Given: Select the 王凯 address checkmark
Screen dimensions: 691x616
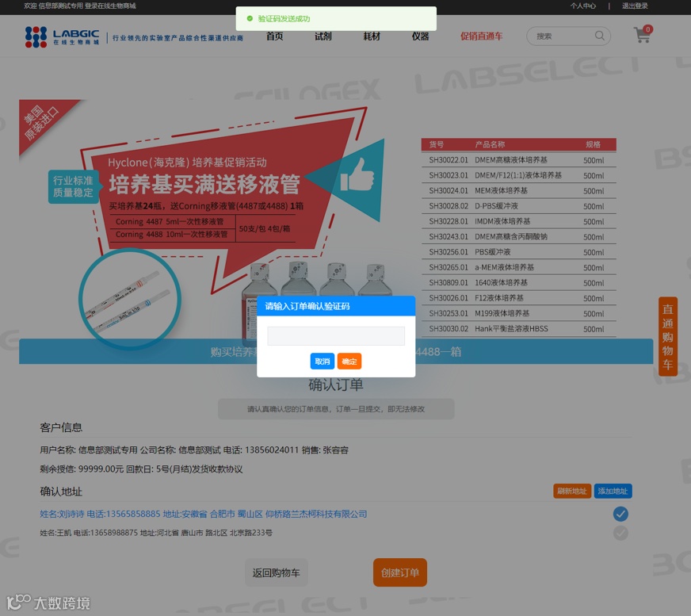Looking at the screenshot, I should click(620, 533).
